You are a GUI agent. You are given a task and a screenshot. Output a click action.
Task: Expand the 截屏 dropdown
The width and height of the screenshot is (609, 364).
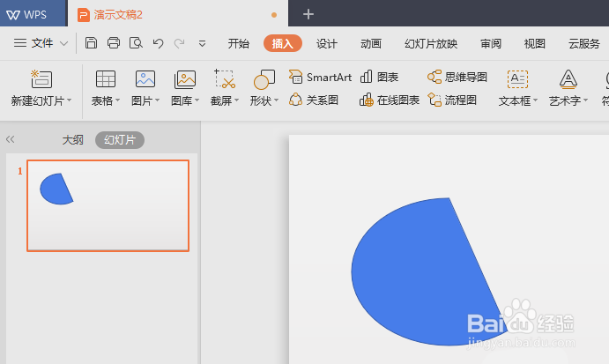236,100
